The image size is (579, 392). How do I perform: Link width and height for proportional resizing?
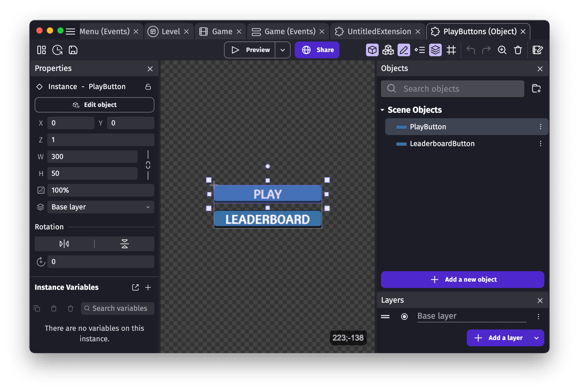[148, 166]
